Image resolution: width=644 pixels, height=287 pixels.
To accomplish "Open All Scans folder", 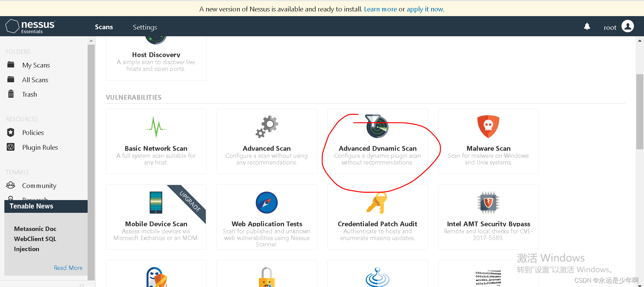I will point(35,80).
